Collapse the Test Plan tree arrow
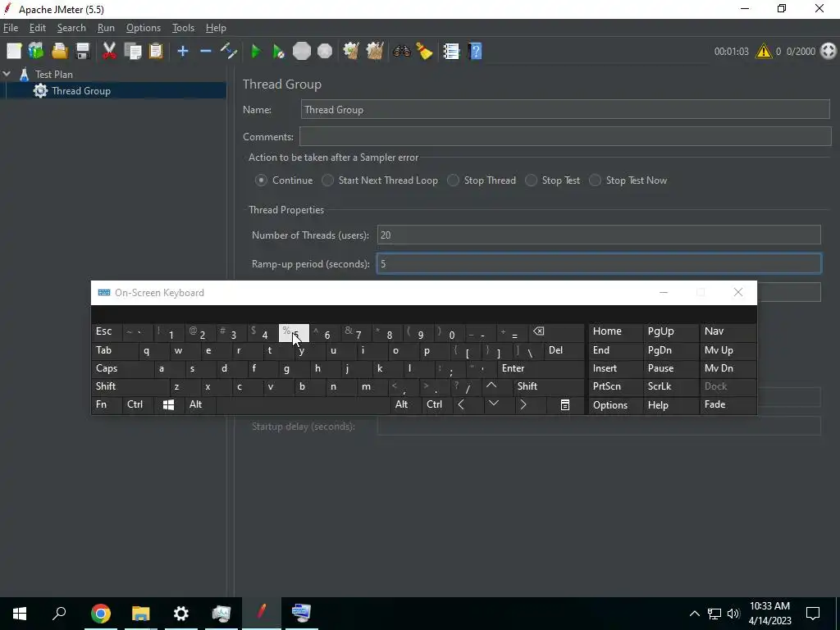 pyautogui.click(x=7, y=74)
